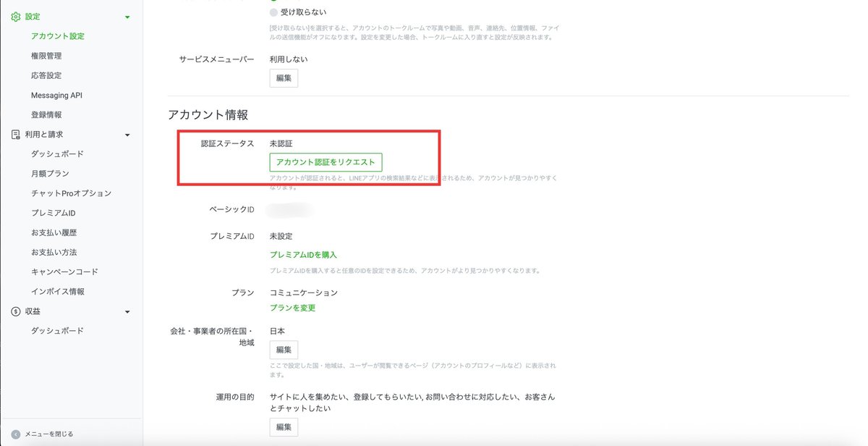Open 権限管理 in the sidebar
Screen dimensions: 868x446
point(46,56)
